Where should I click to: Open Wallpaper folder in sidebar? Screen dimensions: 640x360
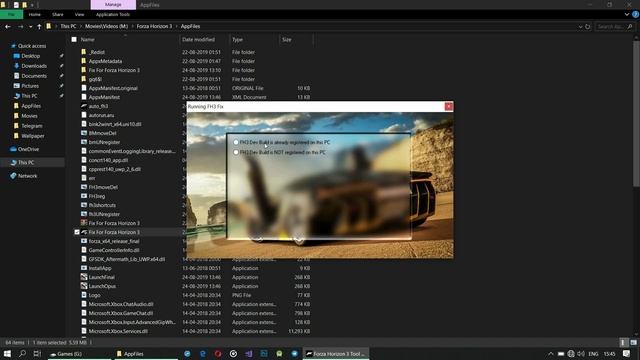(33, 136)
